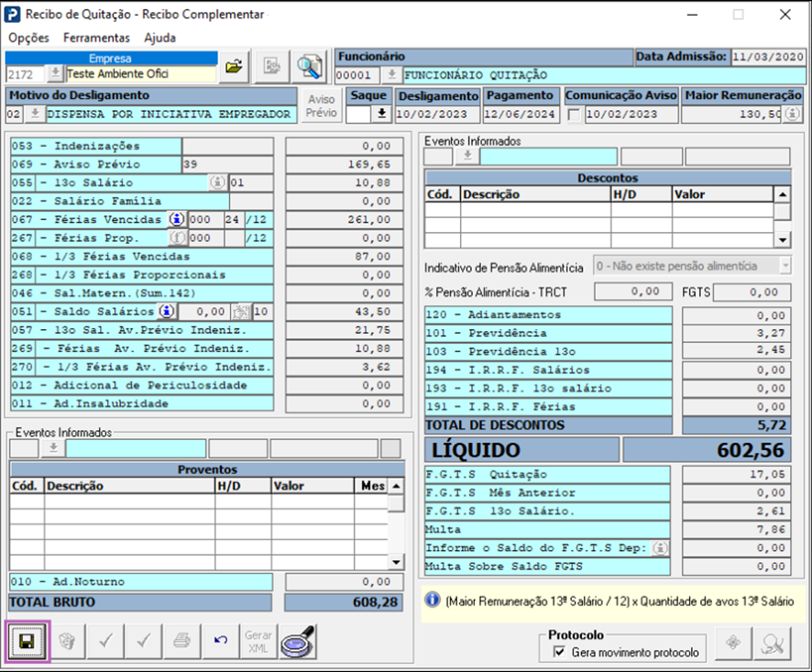Click info icon next to Saldo Salários
The height and width of the screenshot is (672, 812).
[x=167, y=311]
